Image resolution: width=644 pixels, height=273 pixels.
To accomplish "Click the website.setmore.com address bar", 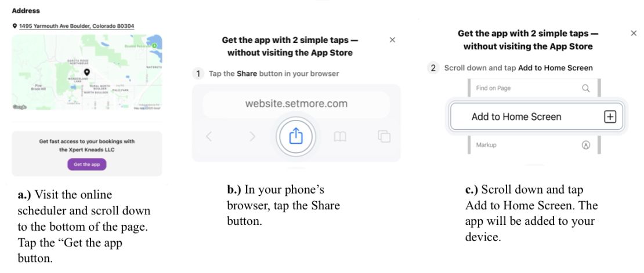I will tap(296, 104).
